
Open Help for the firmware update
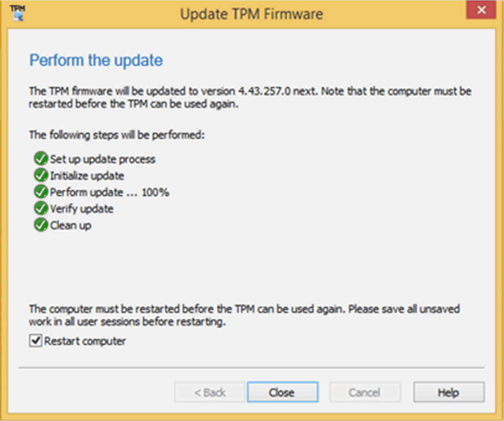pyautogui.click(x=449, y=392)
